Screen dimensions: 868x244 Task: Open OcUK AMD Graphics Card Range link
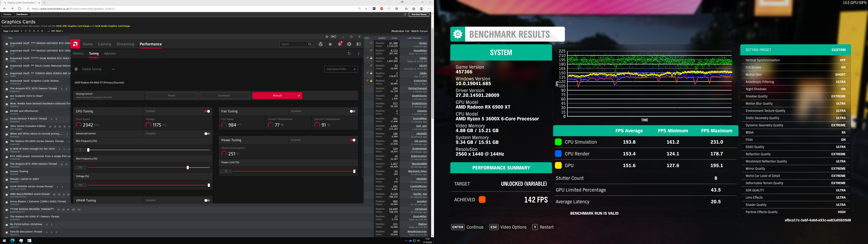(73, 26)
